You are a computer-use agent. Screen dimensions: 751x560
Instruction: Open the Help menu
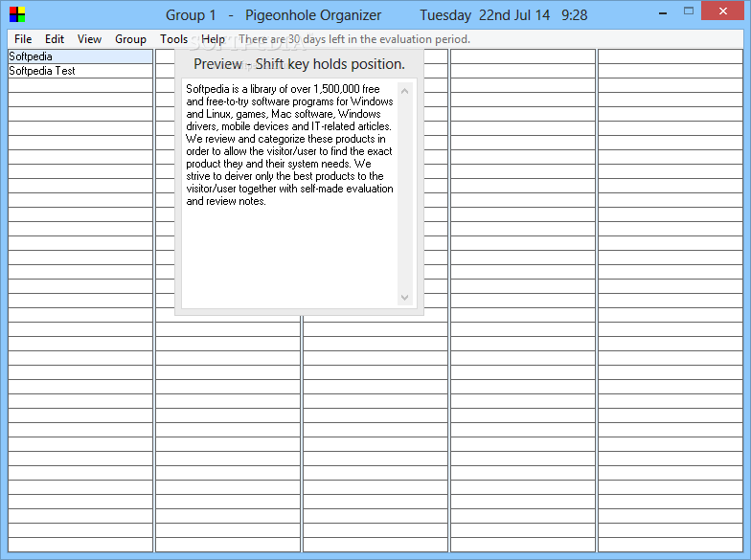[x=213, y=39]
